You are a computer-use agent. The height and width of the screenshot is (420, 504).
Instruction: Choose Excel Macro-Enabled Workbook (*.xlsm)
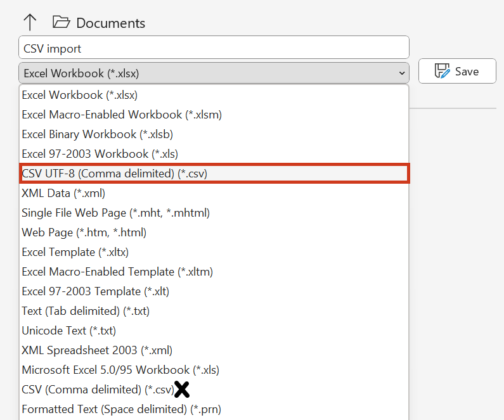coord(214,115)
